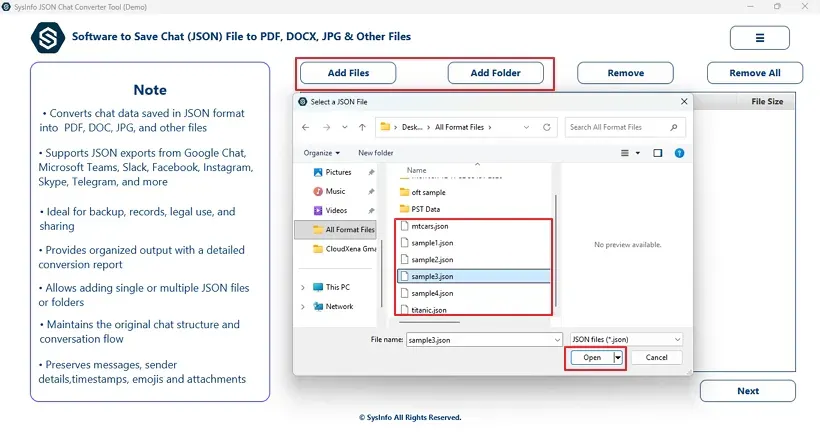Open the view options list icon
Image resolution: width=820 pixels, height=432 pixels.
624,153
